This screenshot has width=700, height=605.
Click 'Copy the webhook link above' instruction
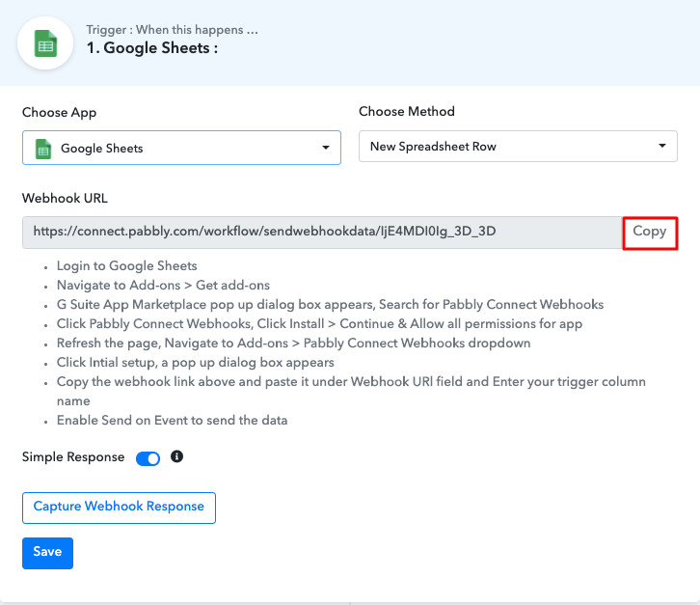pyautogui.click(x=351, y=391)
